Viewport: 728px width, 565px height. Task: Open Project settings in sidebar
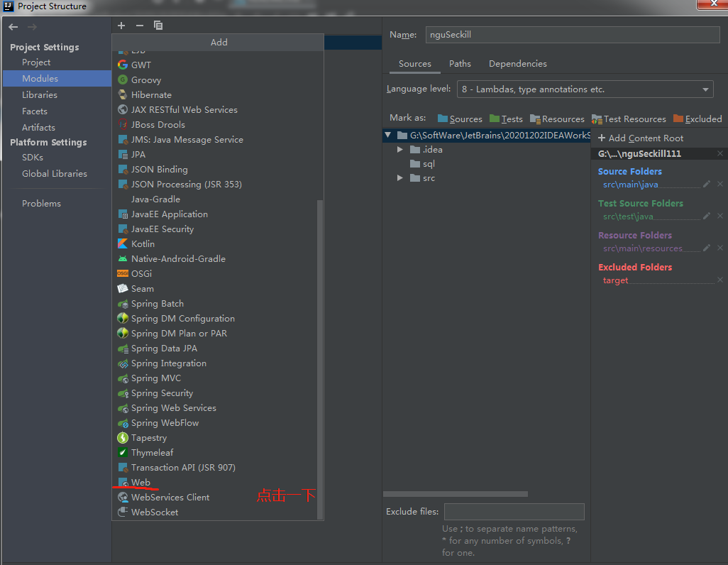tap(57, 62)
